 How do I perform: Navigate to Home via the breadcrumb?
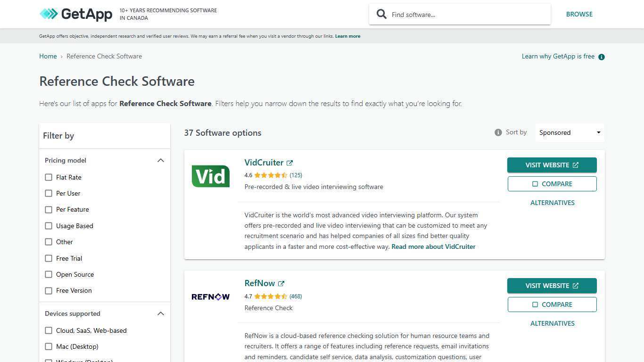coord(48,56)
